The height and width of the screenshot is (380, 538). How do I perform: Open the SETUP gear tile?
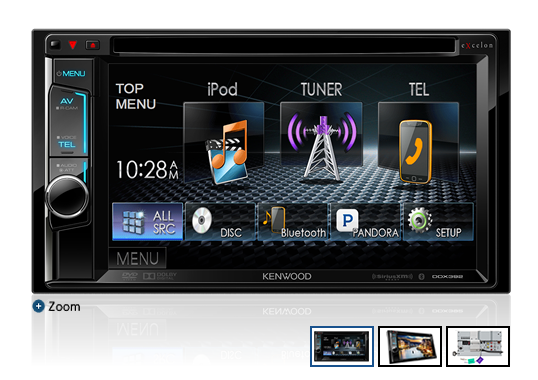point(438,222)
